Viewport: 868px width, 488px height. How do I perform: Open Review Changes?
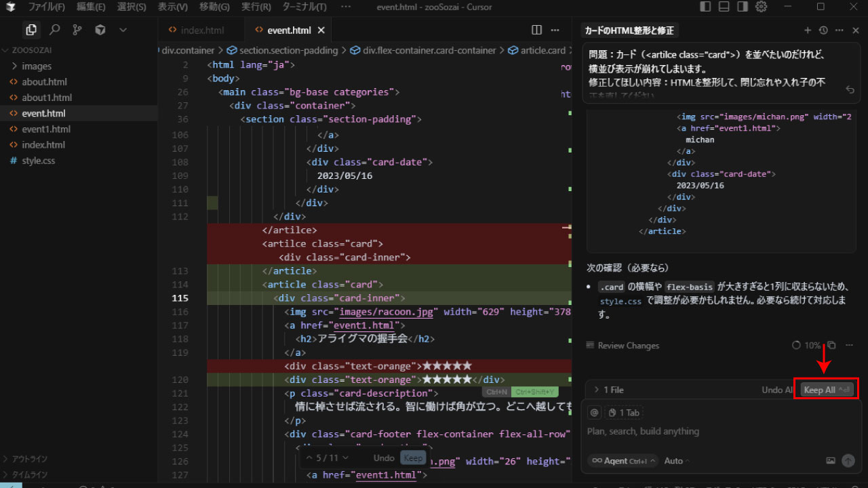pos(623,346)
